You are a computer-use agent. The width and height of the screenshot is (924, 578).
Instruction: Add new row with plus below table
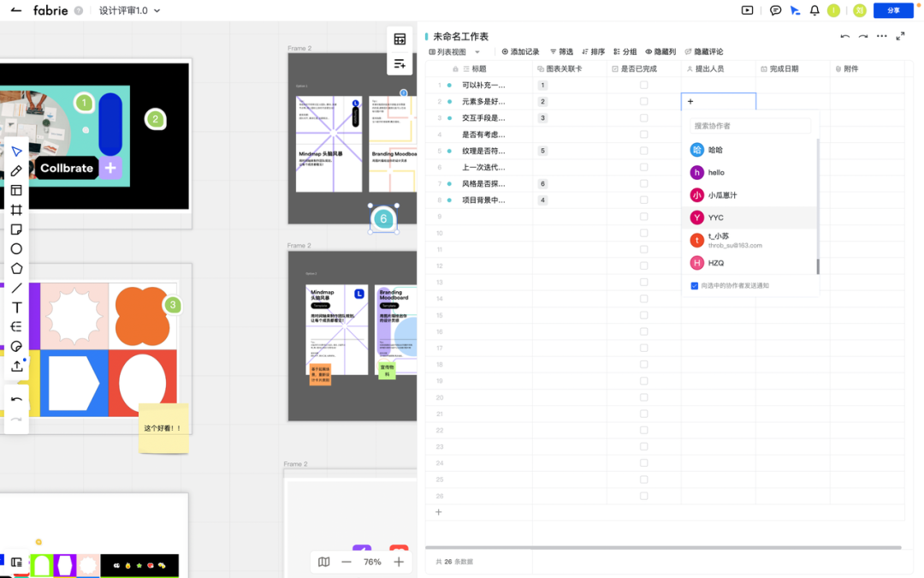point(438,512)
